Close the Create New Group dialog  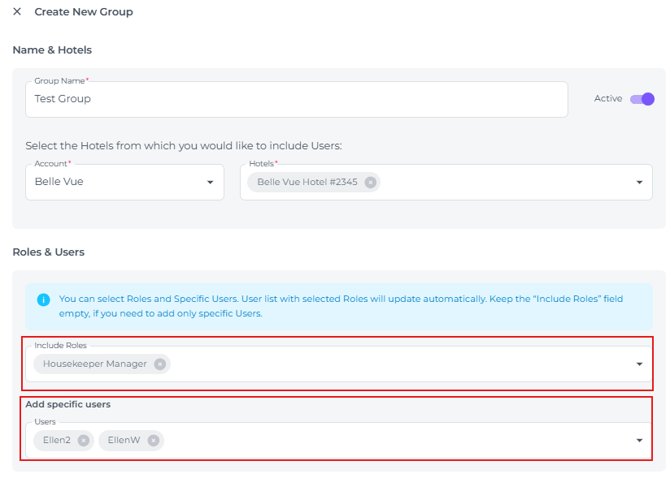17,12
